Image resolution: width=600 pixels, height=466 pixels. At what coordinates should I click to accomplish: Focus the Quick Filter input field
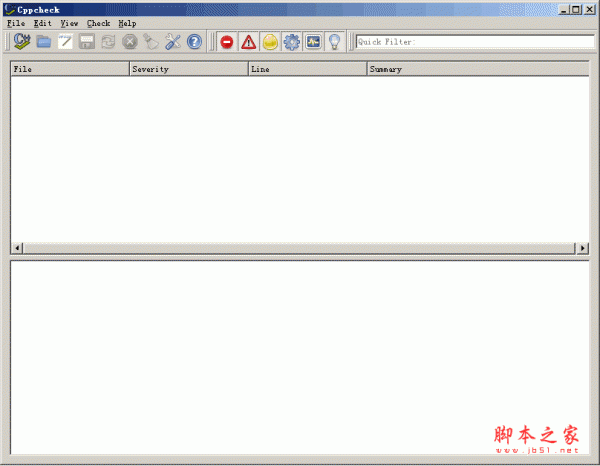point(475,41)
